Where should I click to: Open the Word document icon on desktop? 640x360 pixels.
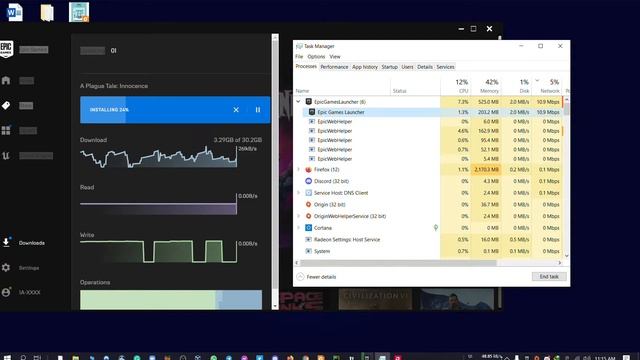(15, 12)
